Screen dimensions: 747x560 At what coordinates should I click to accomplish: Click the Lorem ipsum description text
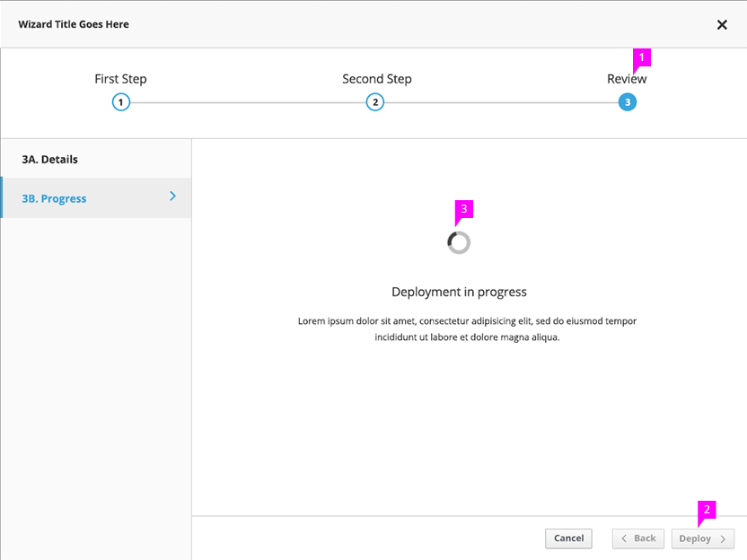point(467,329)
